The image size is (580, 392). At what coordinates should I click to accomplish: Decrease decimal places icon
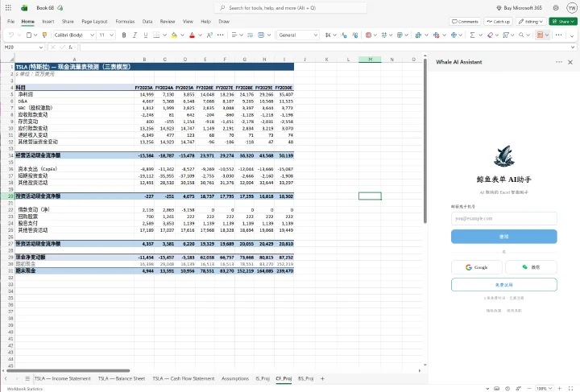345,35
